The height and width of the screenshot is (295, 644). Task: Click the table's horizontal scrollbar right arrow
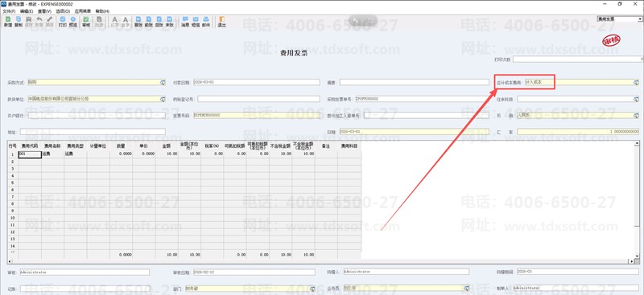pyautogui.click(x=631, y=261)
